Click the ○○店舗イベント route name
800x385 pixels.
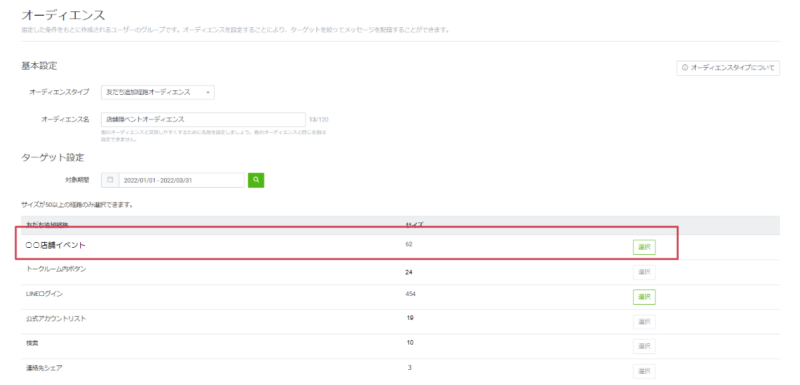coord(56,245)
